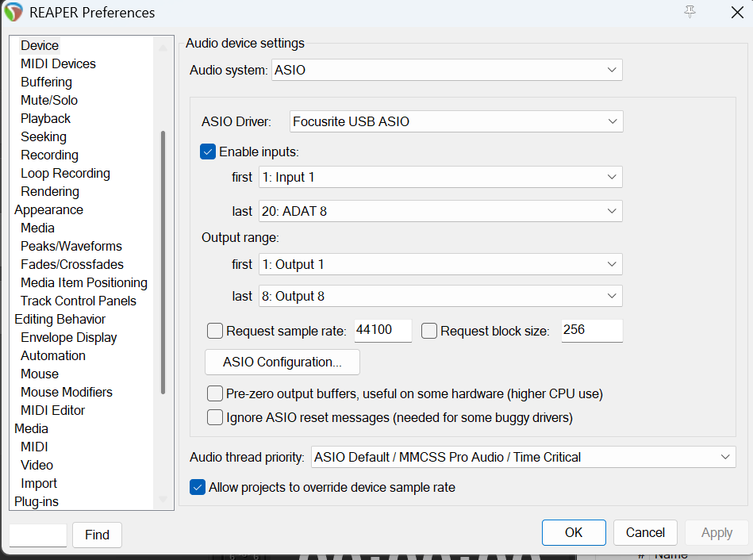This screenshot has width=753, height=560.
Task: Select Media page under Appearance
Action: pyautogui.click(x=37, y=228)
